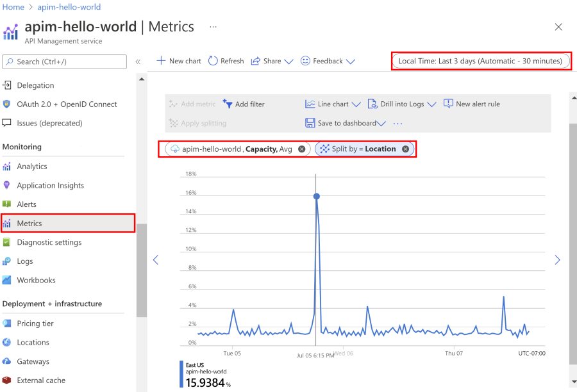The width and height of the screenshot is (577, 392).
Task: Click the Refresh icon in toolbar
Action: coord(213,61)
